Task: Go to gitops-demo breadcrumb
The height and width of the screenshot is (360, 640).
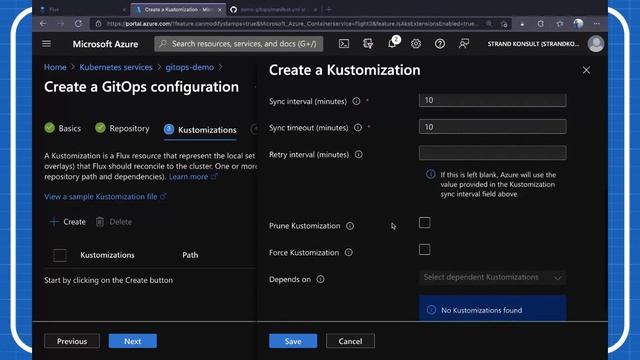Action: [189, 67]
